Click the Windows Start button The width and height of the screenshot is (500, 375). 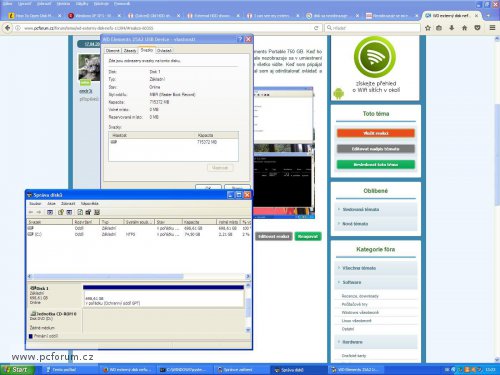(17, 369)
